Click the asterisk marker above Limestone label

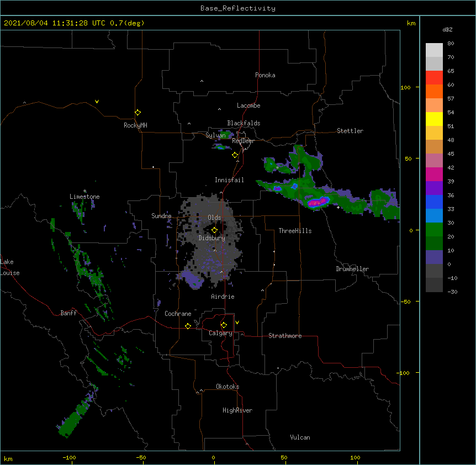85,191
